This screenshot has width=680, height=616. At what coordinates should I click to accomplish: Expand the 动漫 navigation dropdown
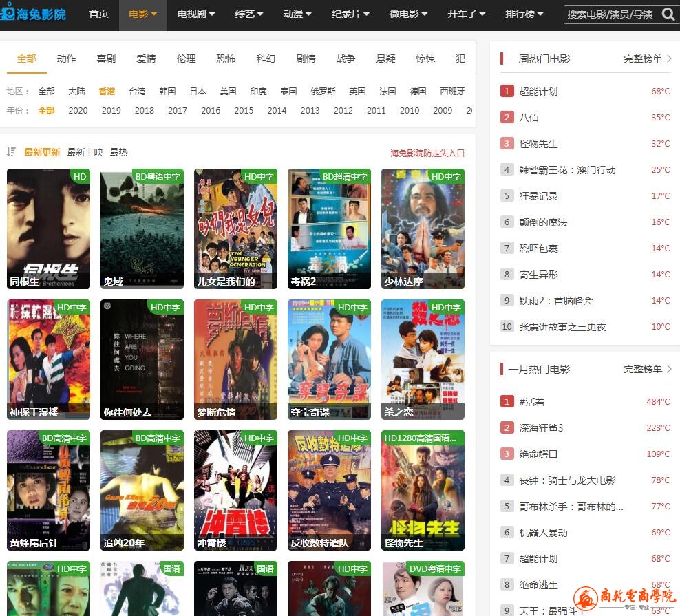(x=297, y=14)
